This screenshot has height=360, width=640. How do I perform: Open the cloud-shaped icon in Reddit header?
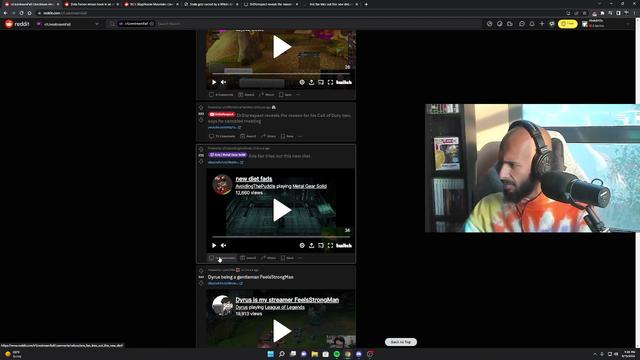pos(510,24)
